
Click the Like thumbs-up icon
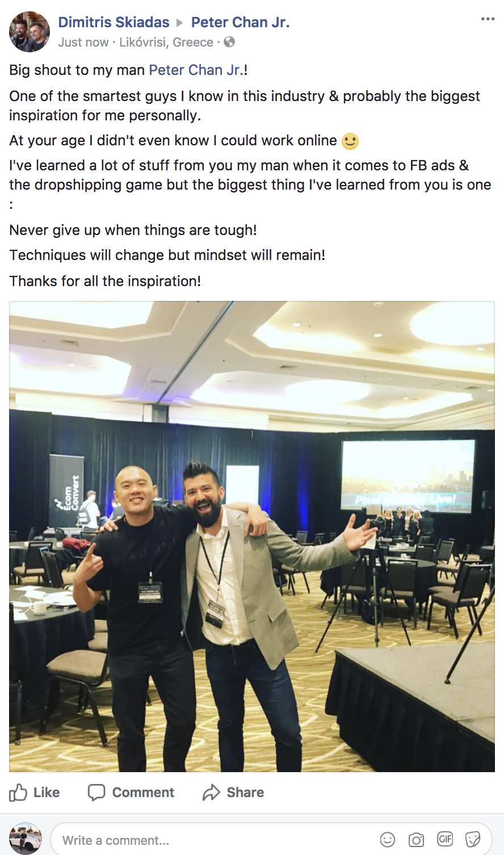(18, 792)
